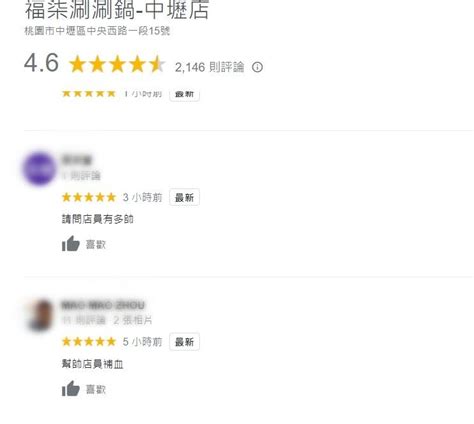Open the purple circular reviewer avatar
Screen dimensions: 474x424
[x=40, y=168]
